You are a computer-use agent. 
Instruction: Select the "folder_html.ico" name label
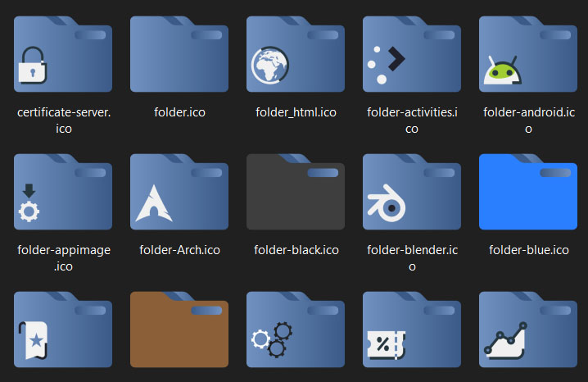pos(296,112)
